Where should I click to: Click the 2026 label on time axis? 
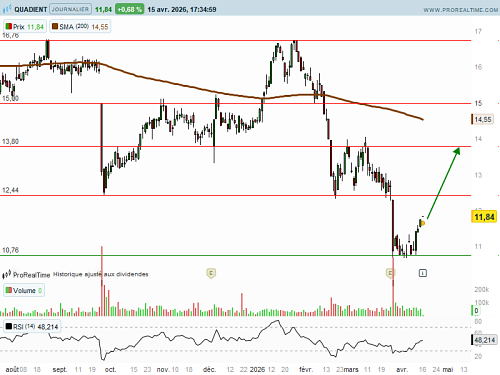click(257, 369)
